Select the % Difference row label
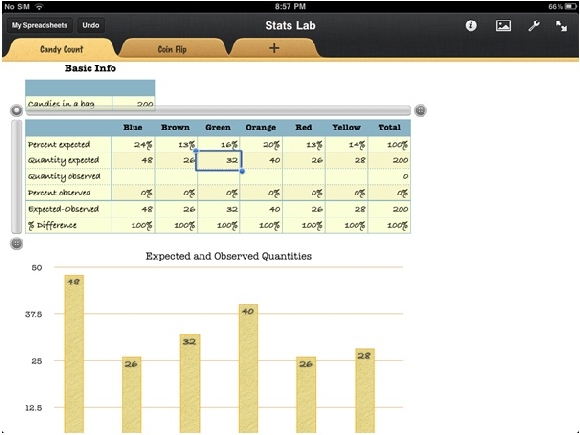Screen dimensions: 580x435 point(68,225)
